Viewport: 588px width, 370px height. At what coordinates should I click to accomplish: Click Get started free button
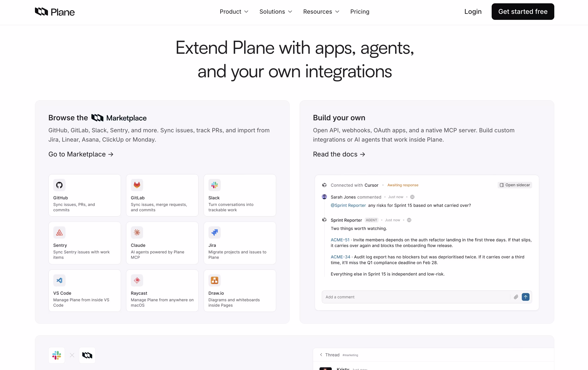tap(522, 11)
